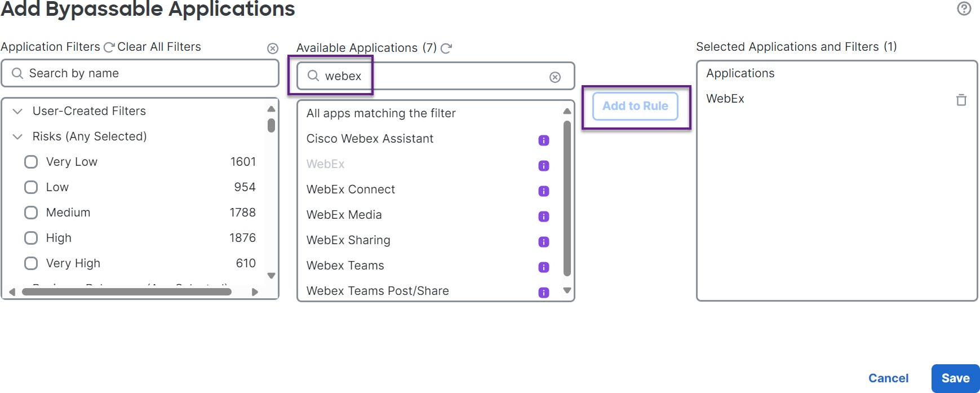The height and width of the screenshot is (393, 980).
Task: Click the filters horizontal scrollbar
Action: (x=126, y=292)
